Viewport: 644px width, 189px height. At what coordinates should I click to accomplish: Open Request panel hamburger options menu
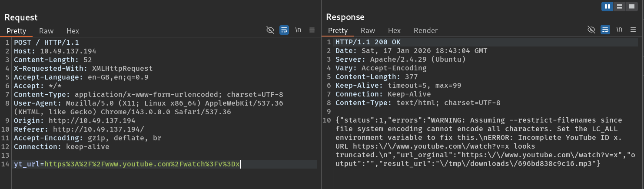[x=312, y=30]
